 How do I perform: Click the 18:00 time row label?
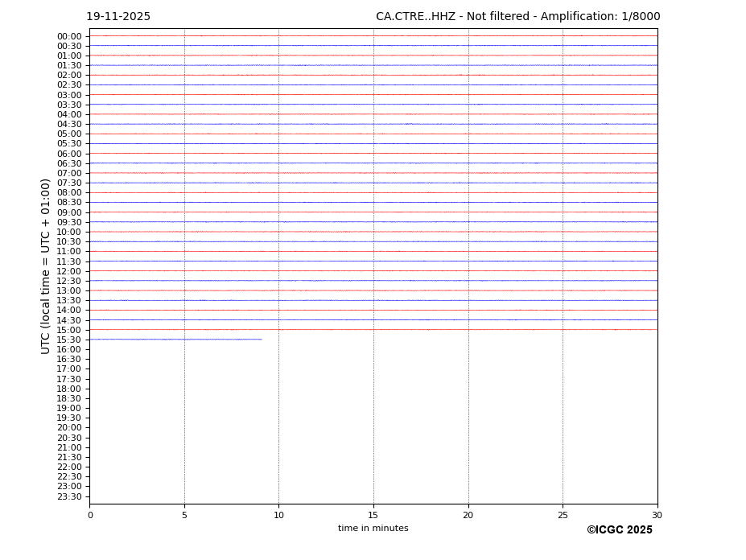coord(69,389)
